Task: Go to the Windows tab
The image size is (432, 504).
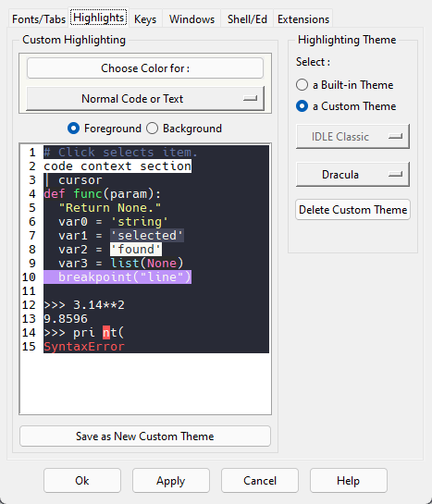Action: pyautogui.click(x=191, y=19)
